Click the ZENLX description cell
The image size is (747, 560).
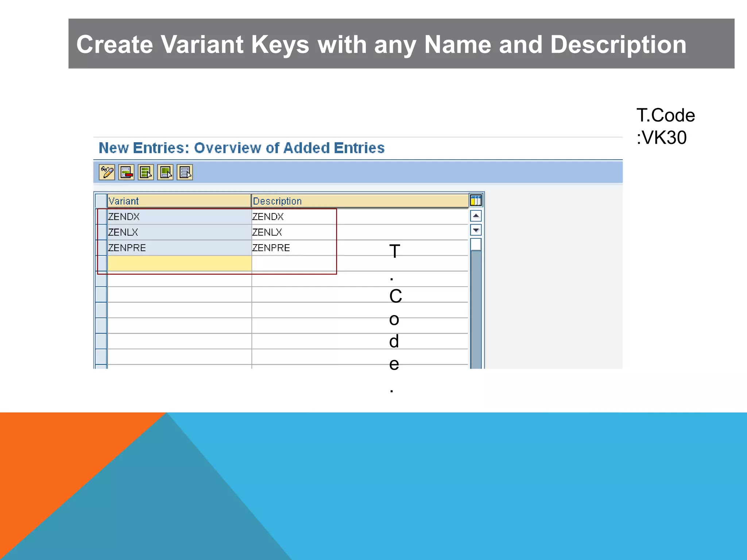[360, 232]
